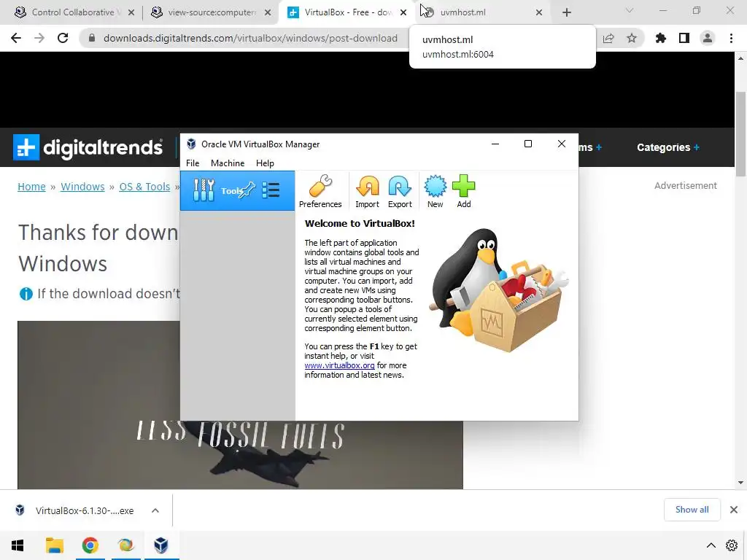Switch to the view-source tab
Image resolution: width=747 pixels, height=560 pixels.
point(212,12)
